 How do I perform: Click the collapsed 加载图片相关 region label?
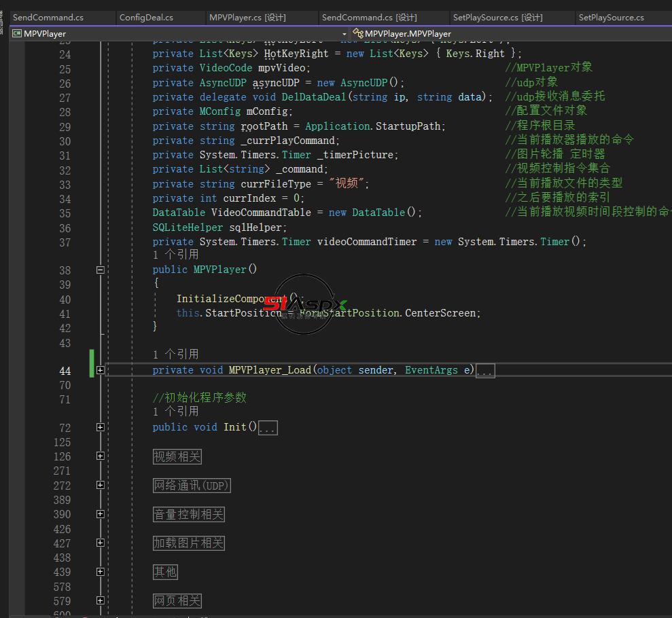pos(188,543)
